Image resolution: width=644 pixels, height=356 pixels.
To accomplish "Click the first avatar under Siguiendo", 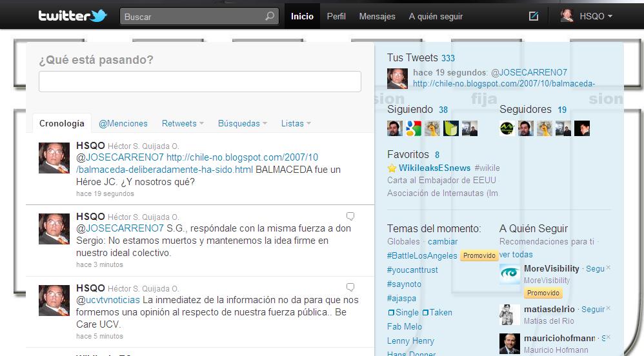I will pyautogui.click(x=395, y=128).
